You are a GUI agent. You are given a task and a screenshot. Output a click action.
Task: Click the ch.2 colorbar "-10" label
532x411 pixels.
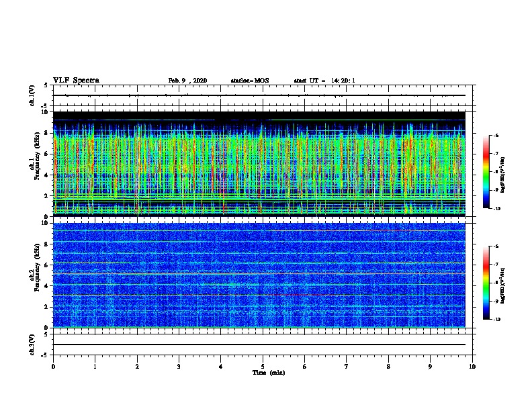pos(496,320)
